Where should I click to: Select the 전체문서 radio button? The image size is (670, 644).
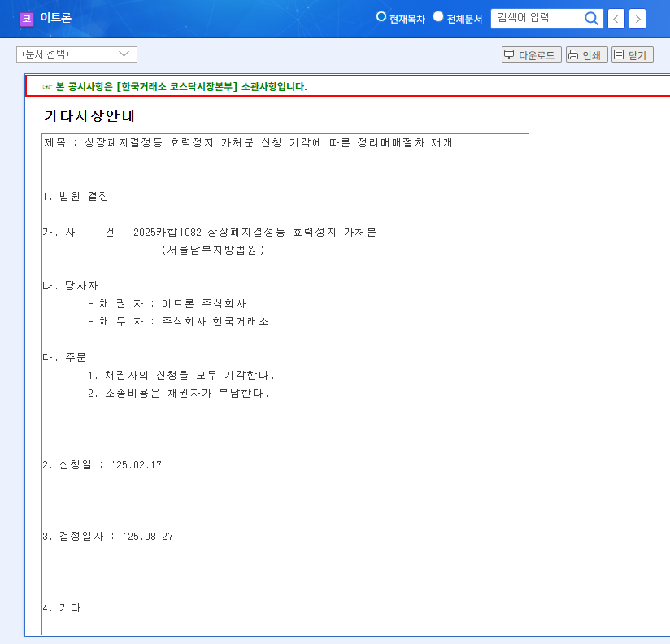point(438,16)
